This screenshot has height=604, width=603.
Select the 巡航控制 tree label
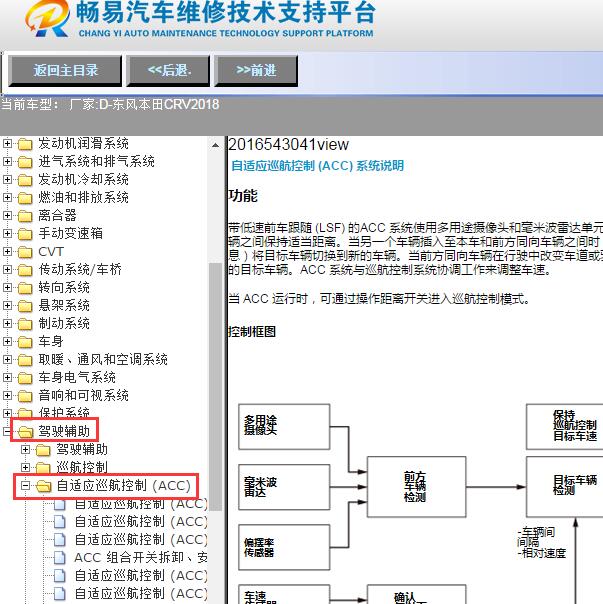pos(82,467)
